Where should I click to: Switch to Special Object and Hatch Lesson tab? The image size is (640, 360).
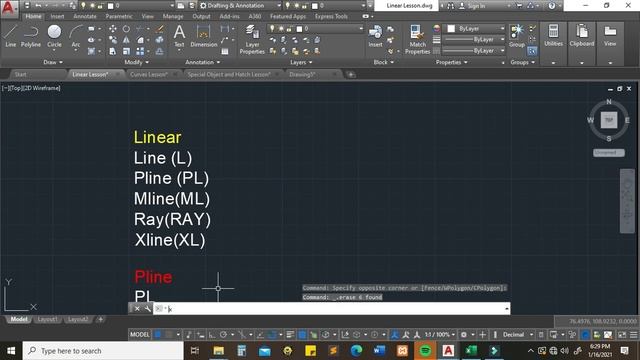229,74
